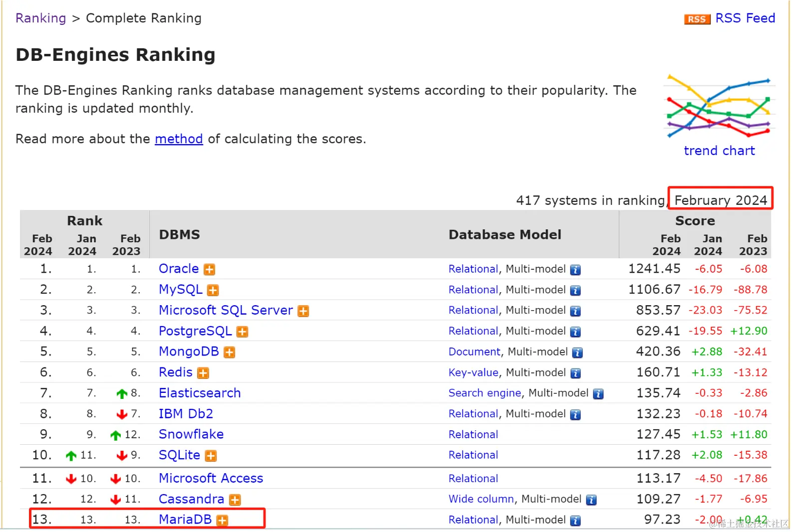Open the Microsoft Access link
792x532 pixels.
pos(211,478)
